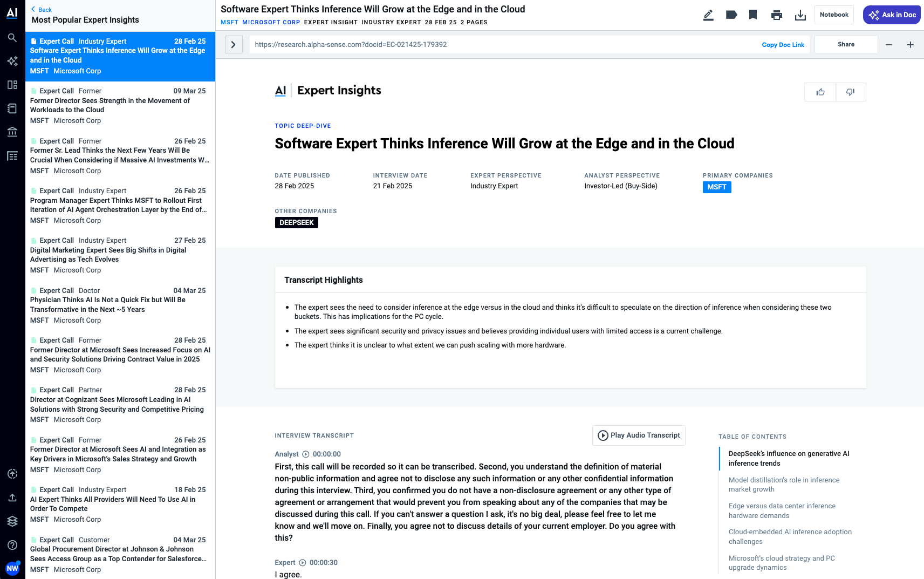Click the TOPIC DEEP-DIVE label
The image size is (924, 579).
tap(303, 126)
